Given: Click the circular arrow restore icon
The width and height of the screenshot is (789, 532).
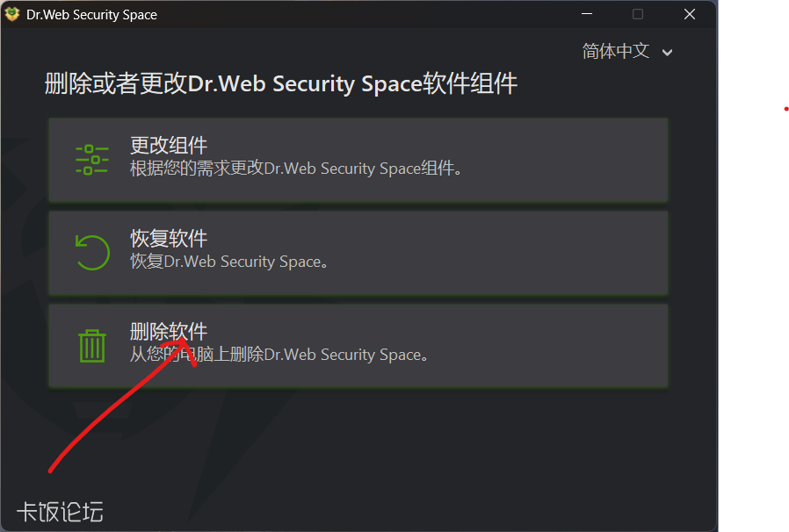Looking at the screenshot, I should tap(92, 252).
